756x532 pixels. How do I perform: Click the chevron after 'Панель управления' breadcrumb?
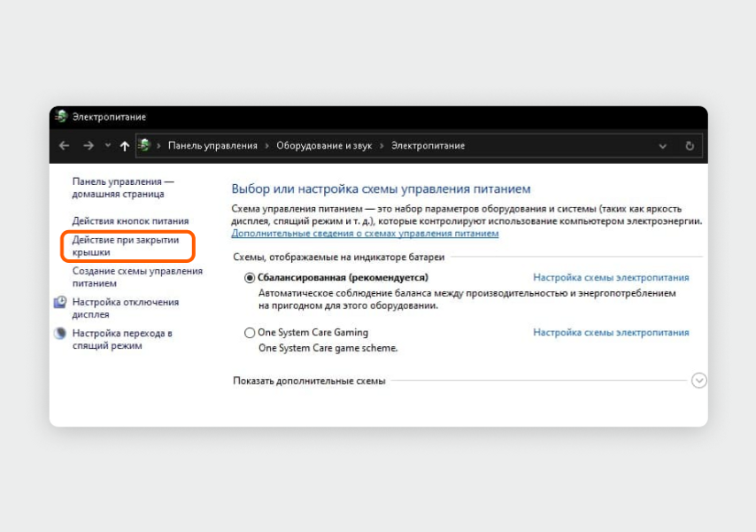tap(267, 146)
